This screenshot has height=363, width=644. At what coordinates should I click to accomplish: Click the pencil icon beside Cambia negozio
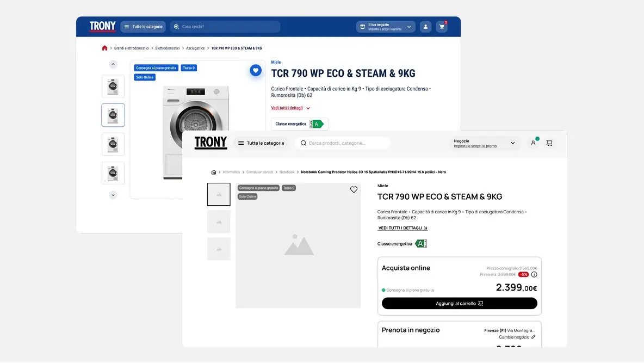pyautogui.click(x=534, y=337)
